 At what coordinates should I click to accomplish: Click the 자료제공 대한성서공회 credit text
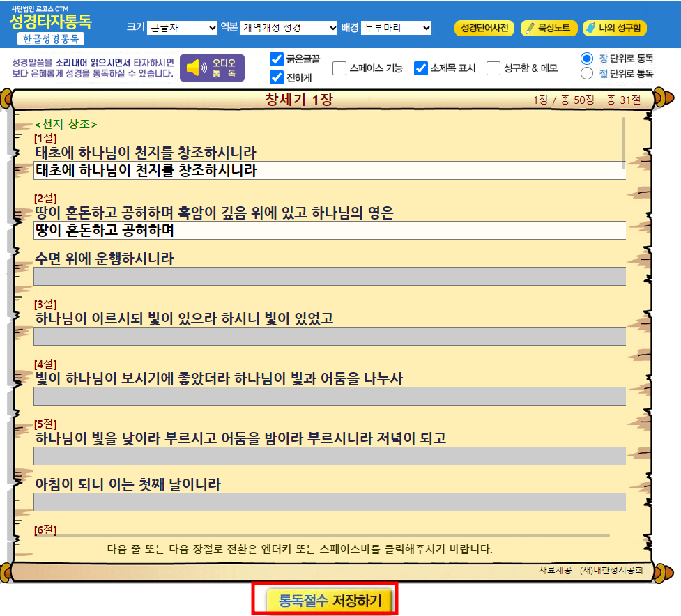coord(592,569)
